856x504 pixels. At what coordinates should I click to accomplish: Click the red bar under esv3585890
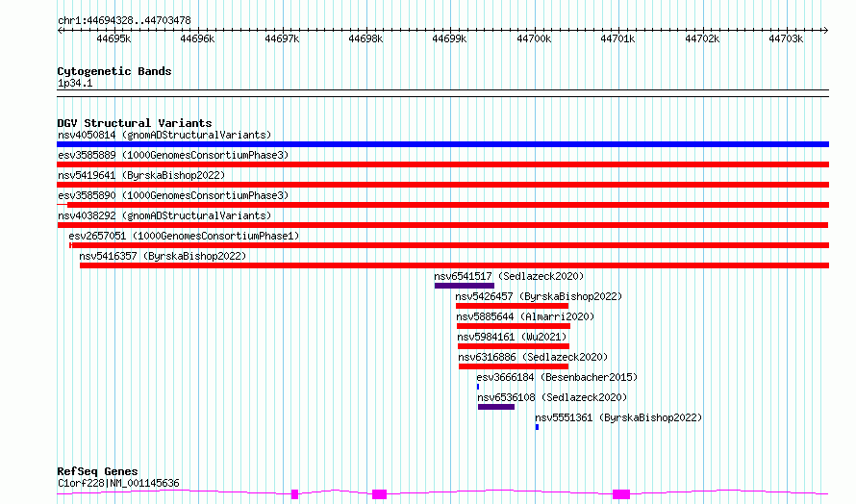click(442, 205)
